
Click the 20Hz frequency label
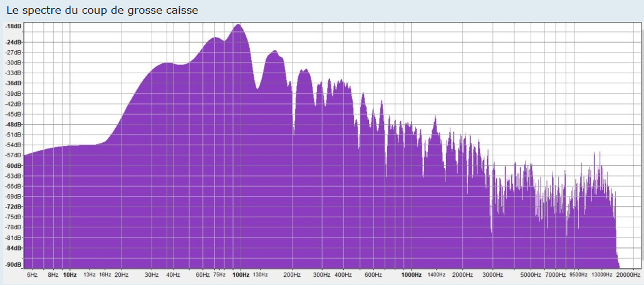pos(121,274)
